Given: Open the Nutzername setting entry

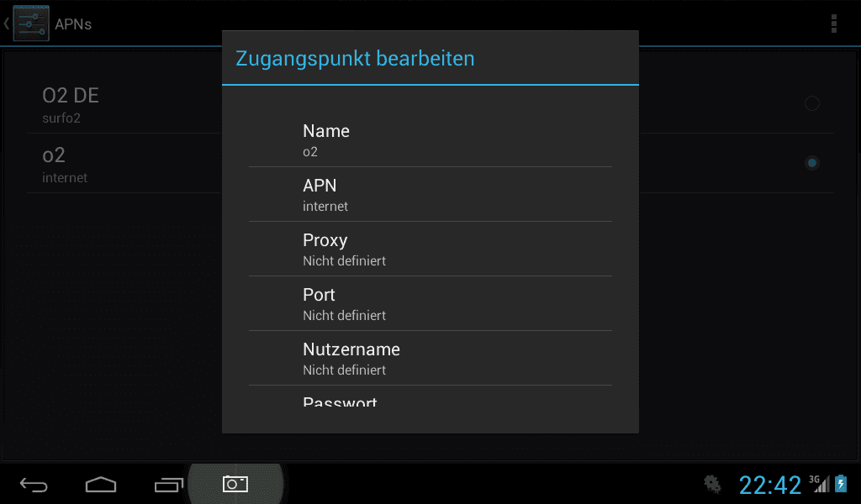Looking at the screenshot, I should [x=430, y=358].
